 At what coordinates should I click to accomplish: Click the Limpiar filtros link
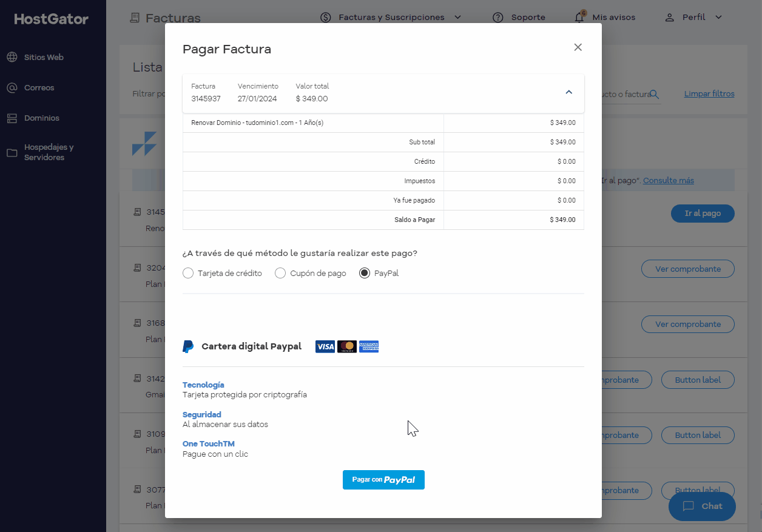point(709,94)
